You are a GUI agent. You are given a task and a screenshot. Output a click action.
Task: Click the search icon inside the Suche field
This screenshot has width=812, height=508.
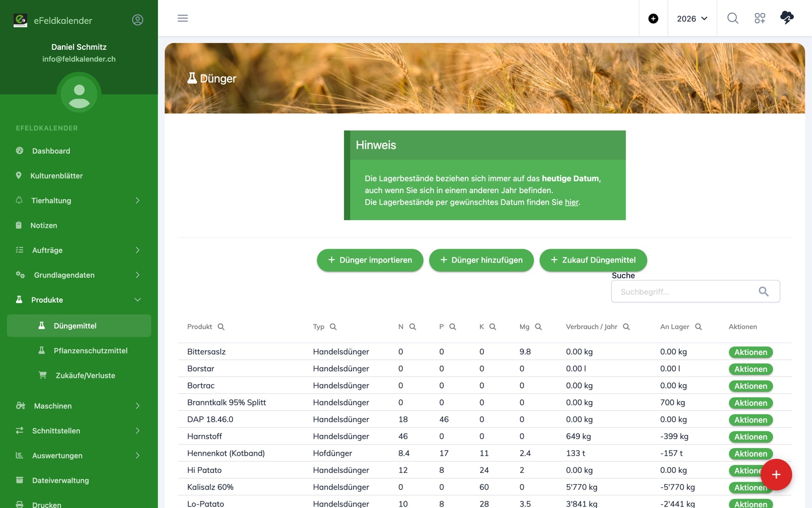763,292
